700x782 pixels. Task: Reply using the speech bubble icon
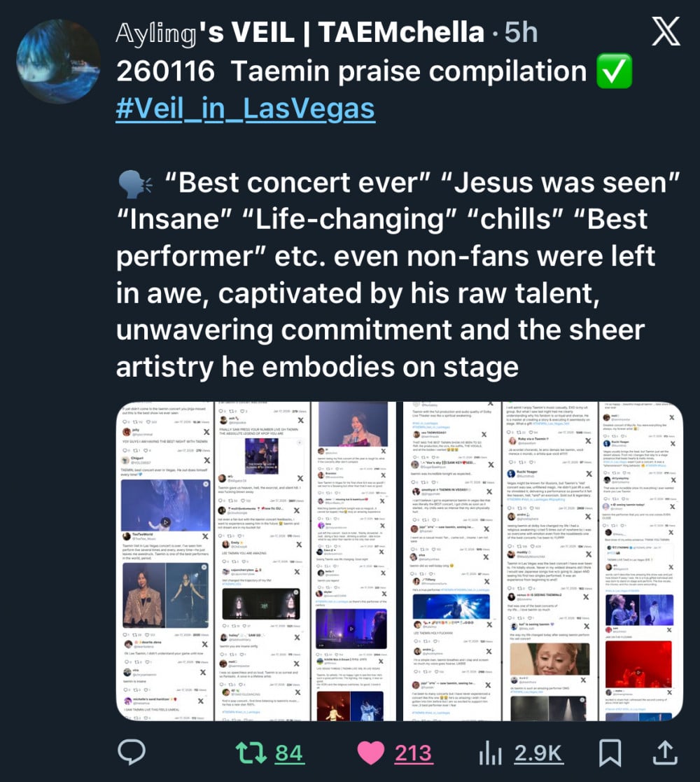click(x=130, y=753)
